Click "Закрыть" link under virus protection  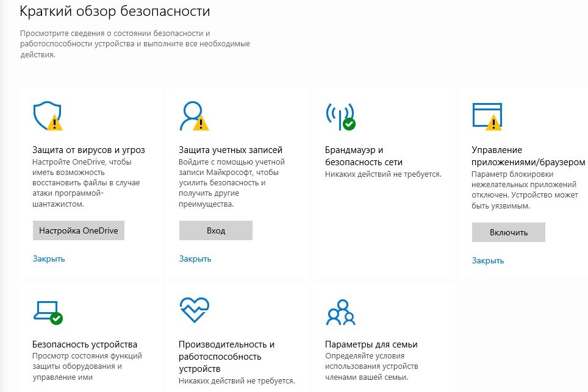click(49, 258)
